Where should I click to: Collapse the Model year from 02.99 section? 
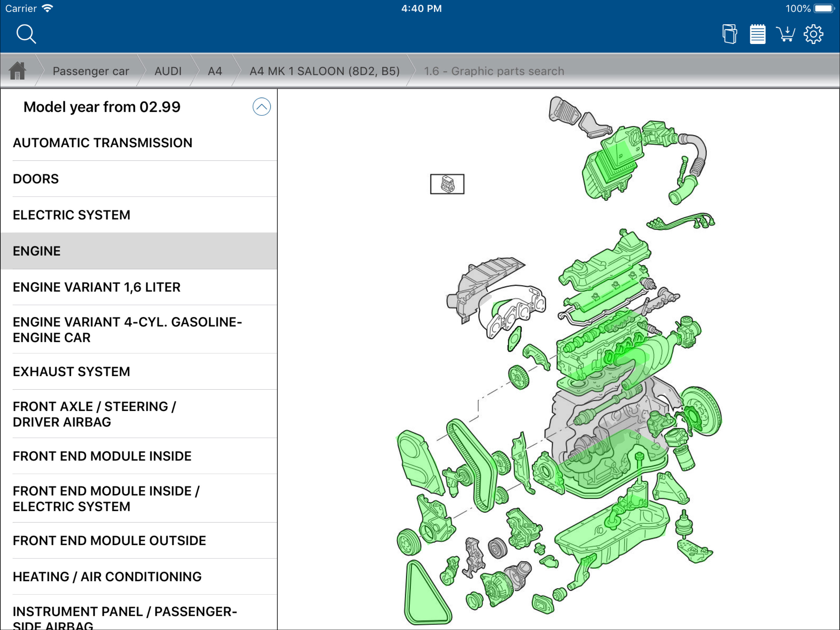tap(261, 107)
